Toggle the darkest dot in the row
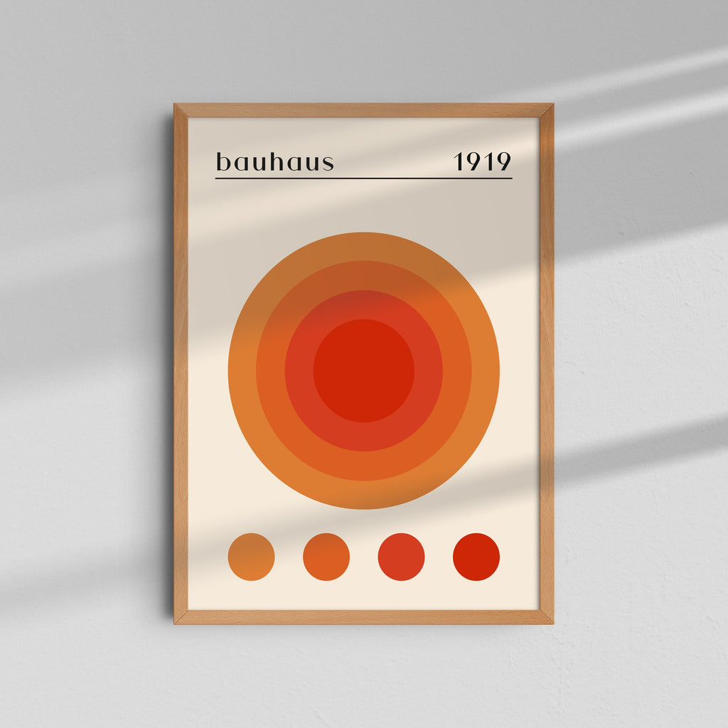This screenshot has height=728, width=728. [478, 558]
